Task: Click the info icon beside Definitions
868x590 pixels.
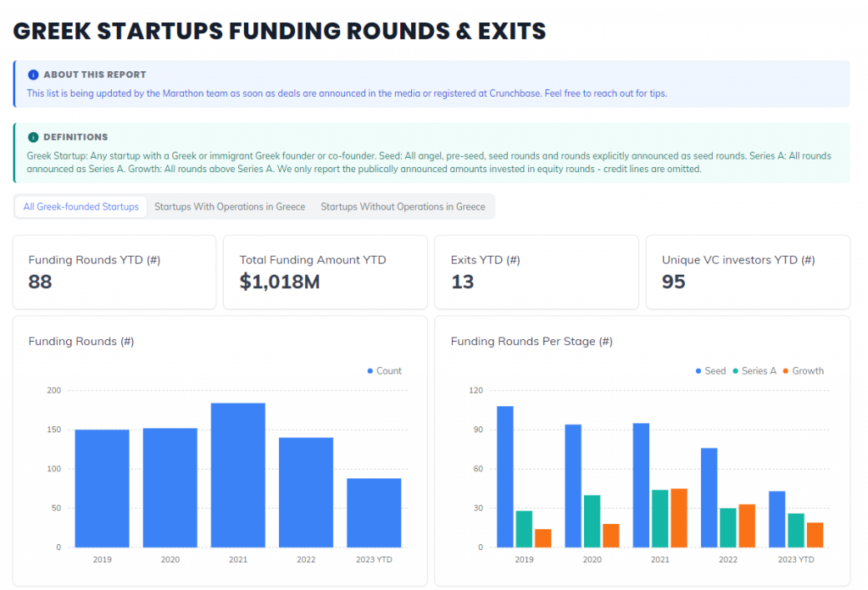Action: click(33, 136)
